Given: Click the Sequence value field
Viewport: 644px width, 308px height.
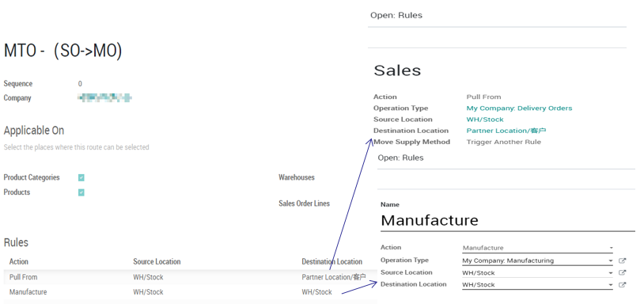Looking at the screenshot, I should tap(80, 84).
